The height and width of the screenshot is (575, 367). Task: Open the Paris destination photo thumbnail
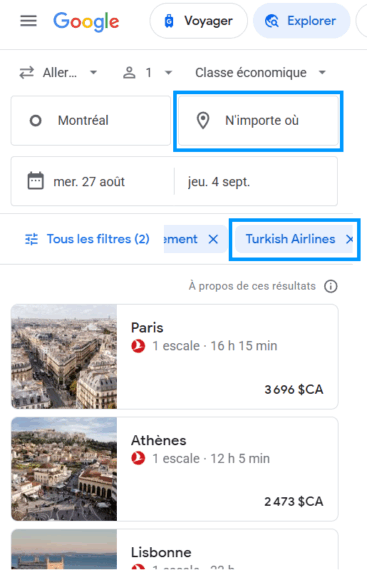pyautogui.click(x=64, y=356)
